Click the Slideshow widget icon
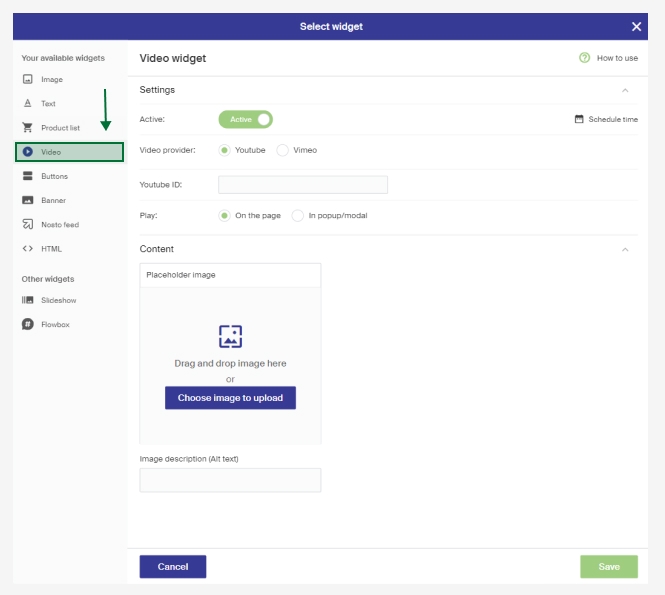The image size is (665, 595). click(x=28, y=300)
